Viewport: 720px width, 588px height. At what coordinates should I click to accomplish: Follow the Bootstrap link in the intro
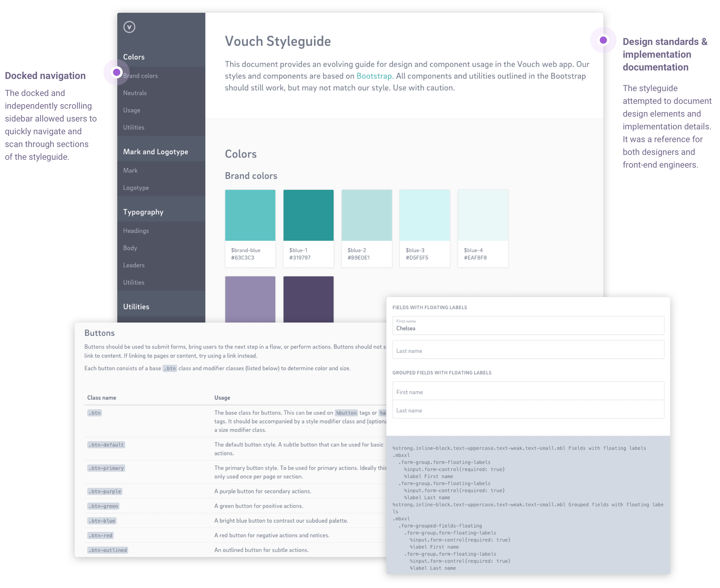375,76
